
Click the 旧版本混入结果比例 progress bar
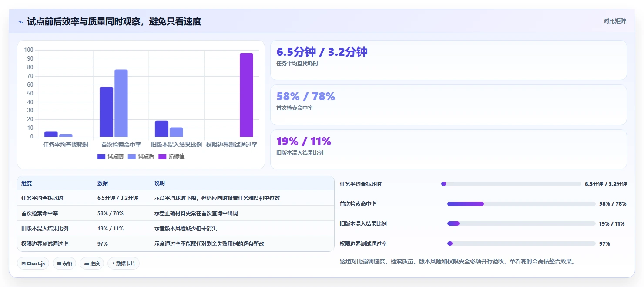[x=521, y=223]
